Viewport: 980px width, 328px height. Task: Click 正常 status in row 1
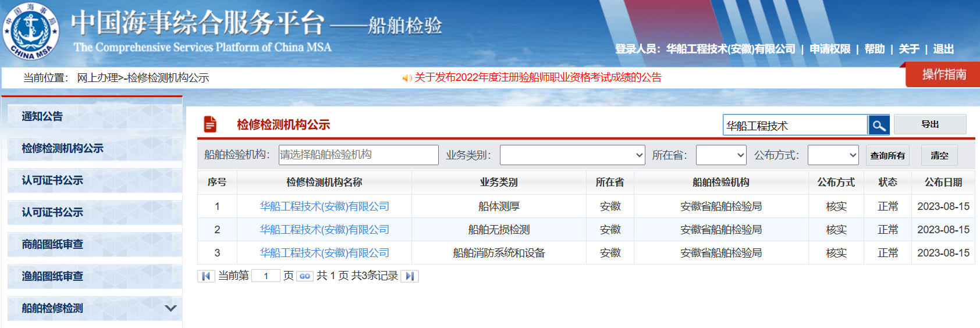888,206
